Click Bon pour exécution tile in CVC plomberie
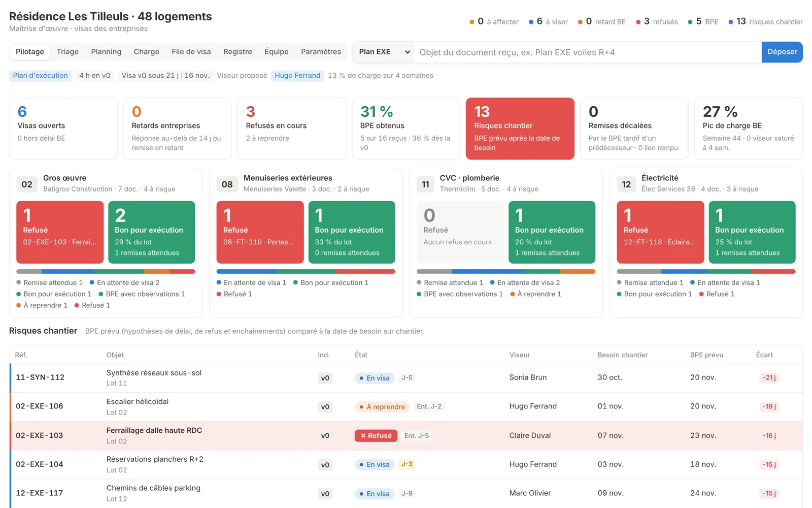 552,232
